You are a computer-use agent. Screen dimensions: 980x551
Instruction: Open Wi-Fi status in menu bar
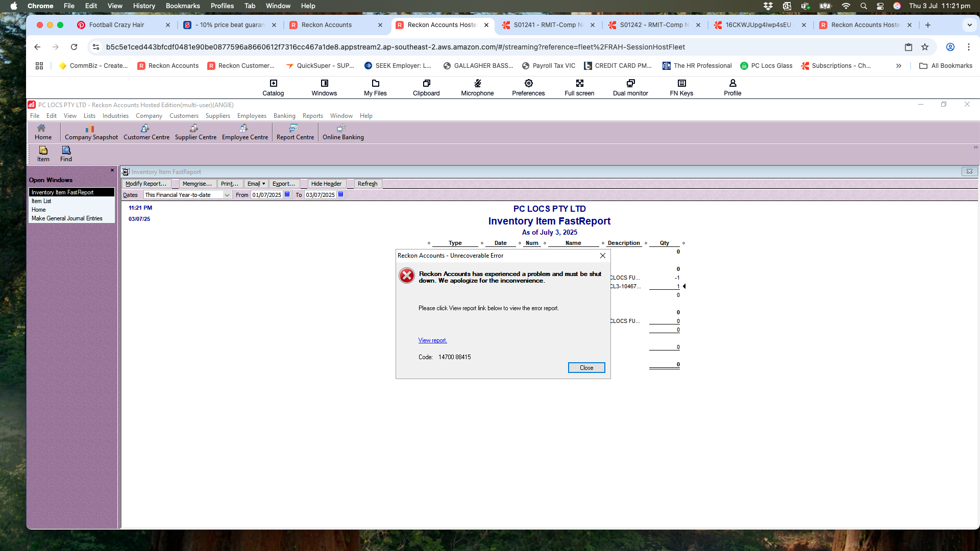(846, 6)
